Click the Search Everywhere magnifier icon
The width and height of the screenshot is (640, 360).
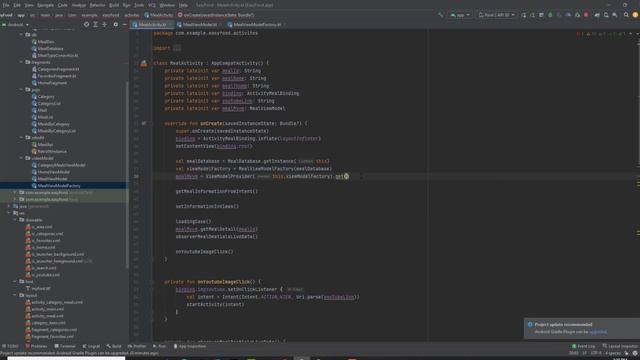[x=626, y=15]
